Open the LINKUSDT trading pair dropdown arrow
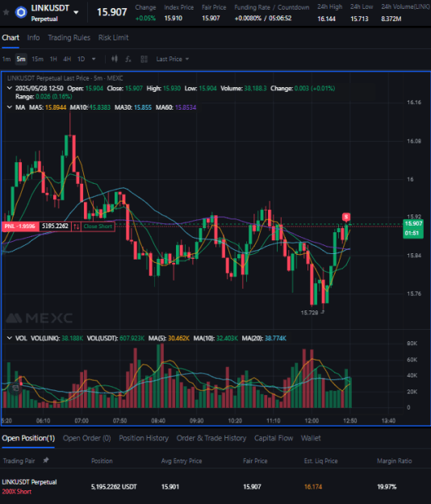 tap(76, 13)
